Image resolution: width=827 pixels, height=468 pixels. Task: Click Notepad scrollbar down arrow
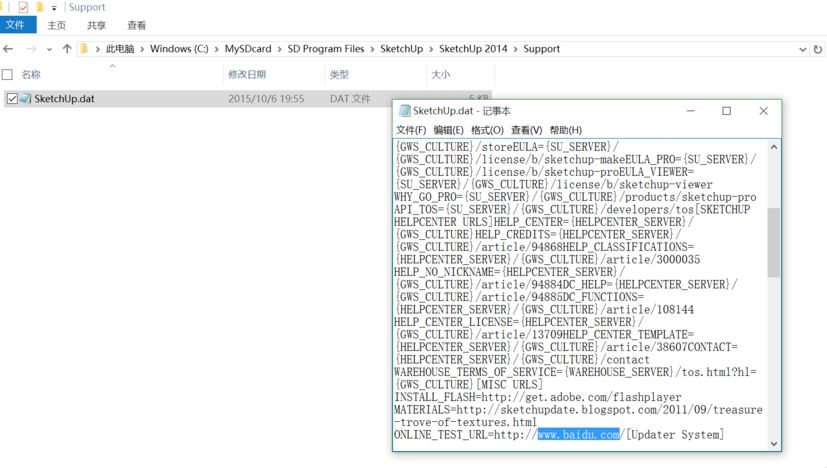click(774, 444)
